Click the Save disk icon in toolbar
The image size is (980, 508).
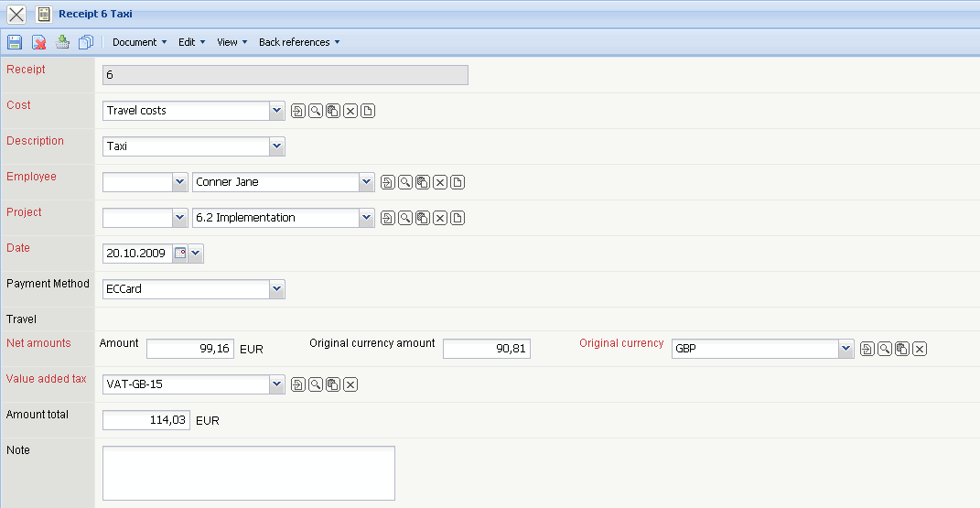click(x=15, y=42)
